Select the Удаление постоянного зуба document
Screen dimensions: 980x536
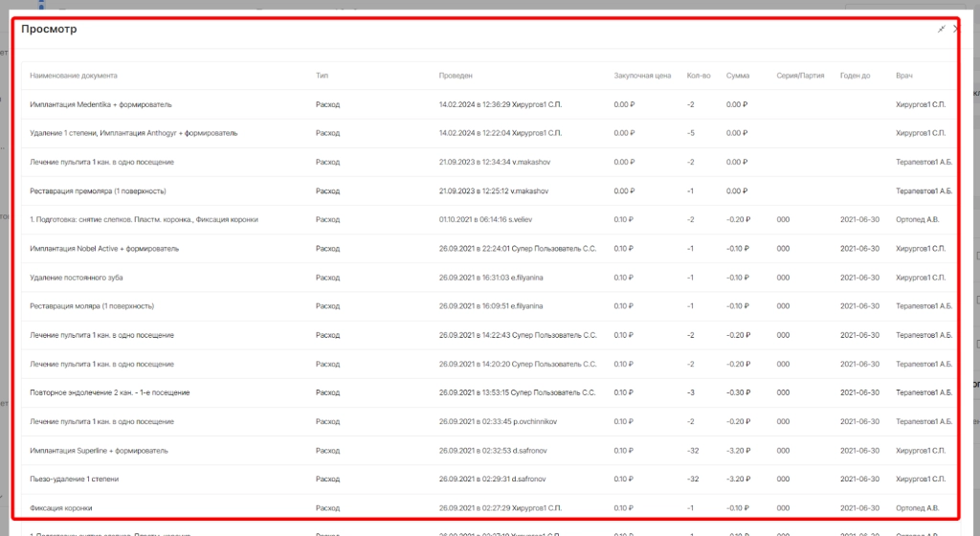click(x=77, y=277)
